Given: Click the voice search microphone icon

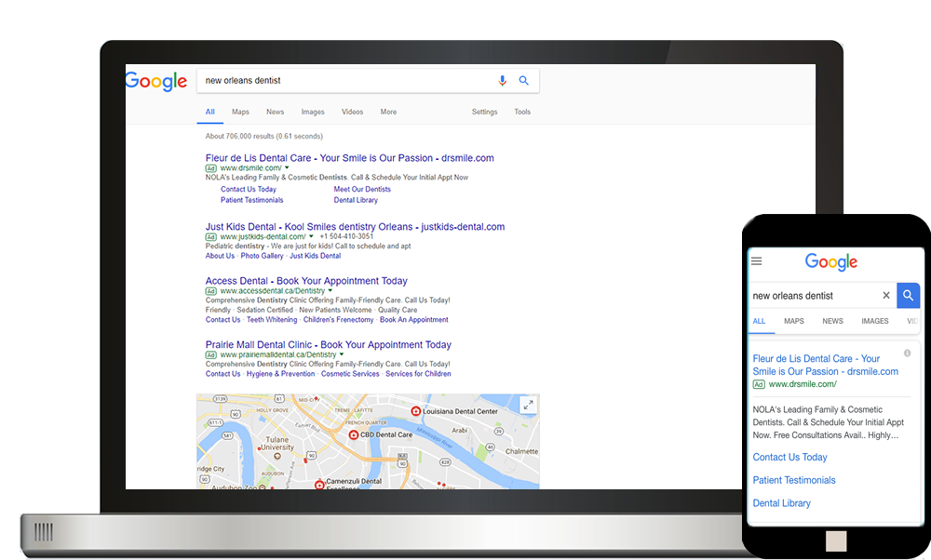Looking at the screenshot, I should pyautogui.click(x=503, y=81).
